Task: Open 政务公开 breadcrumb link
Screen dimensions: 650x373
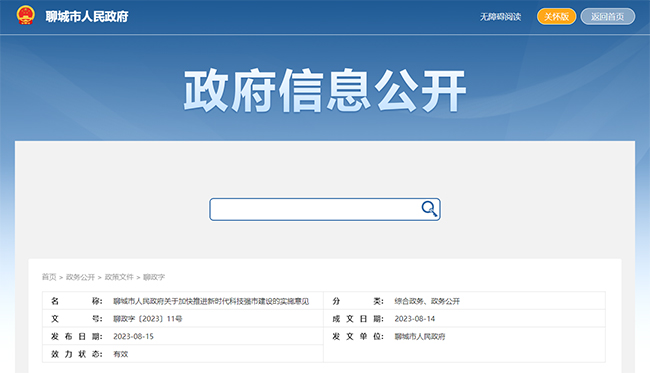Action: [80, 277]
